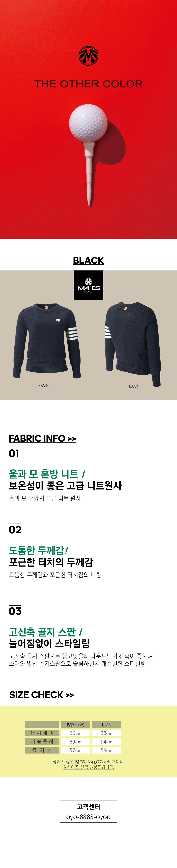The image size is (177, 868).
Task: Click the customer center phone number 070-8888-0700
Action: pos(88,817)
